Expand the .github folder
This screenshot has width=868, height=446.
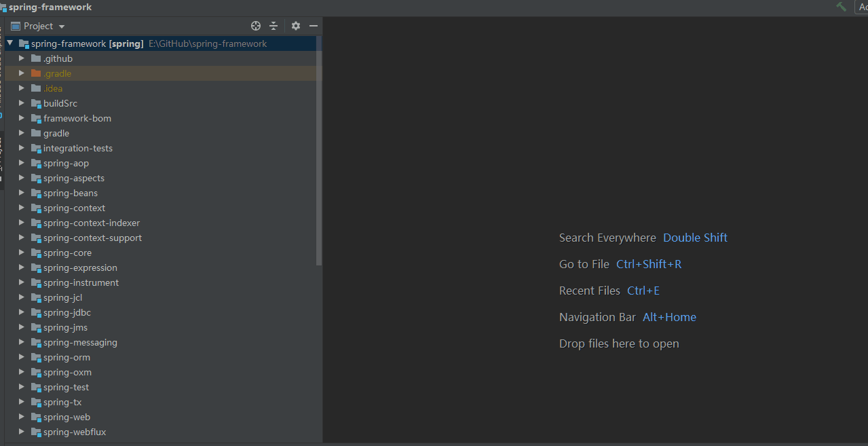[x=22, y=58]
